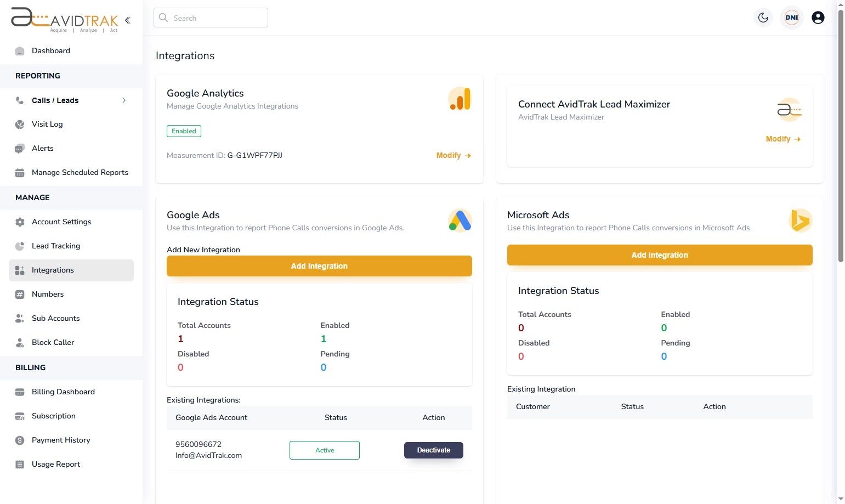845x504 pixels.
Task: Expand the Calls / Leads menu
Action: point(124,100)
